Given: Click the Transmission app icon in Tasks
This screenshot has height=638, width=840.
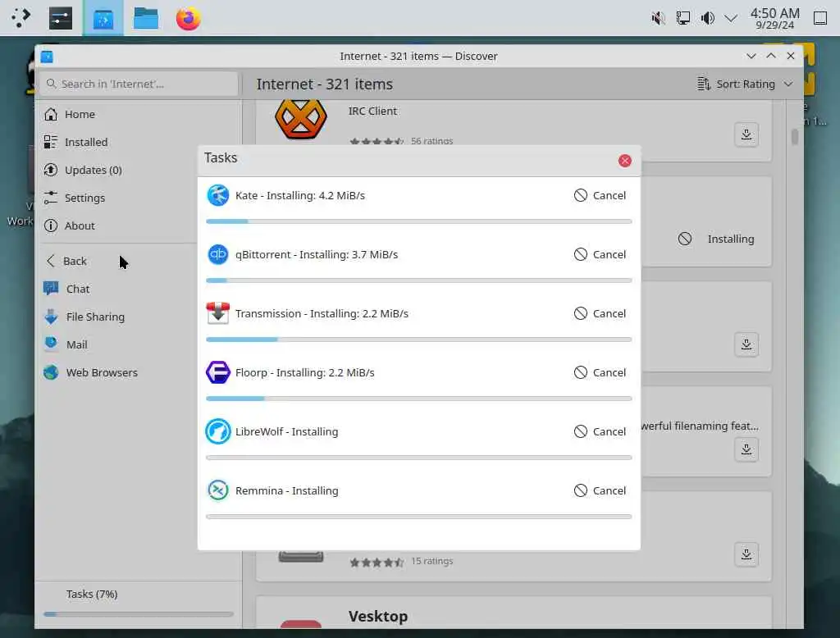Looking at the screenshot, I should (218, 312).
